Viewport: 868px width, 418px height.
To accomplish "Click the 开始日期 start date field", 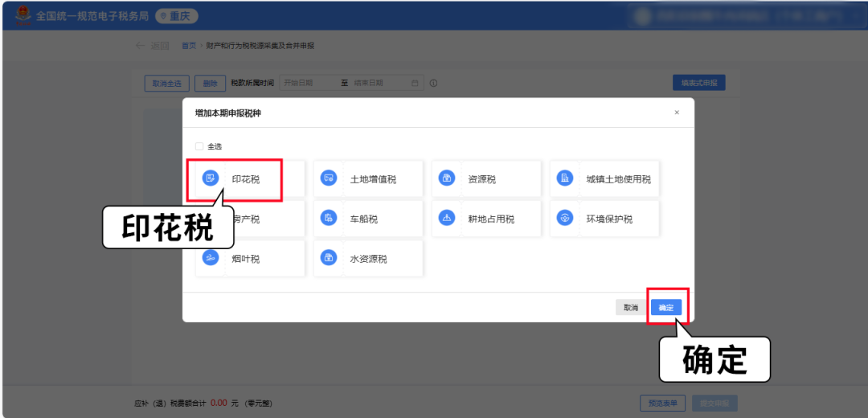I will (305, 83).
